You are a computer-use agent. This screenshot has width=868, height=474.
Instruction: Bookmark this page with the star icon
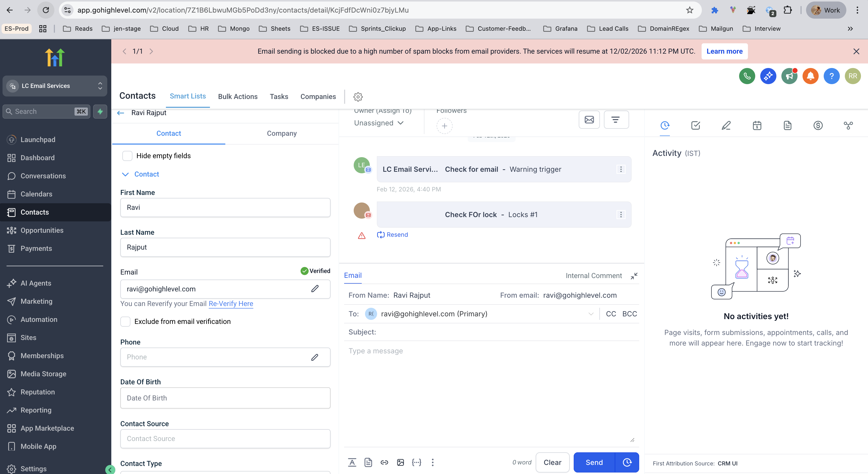[690, 10]
